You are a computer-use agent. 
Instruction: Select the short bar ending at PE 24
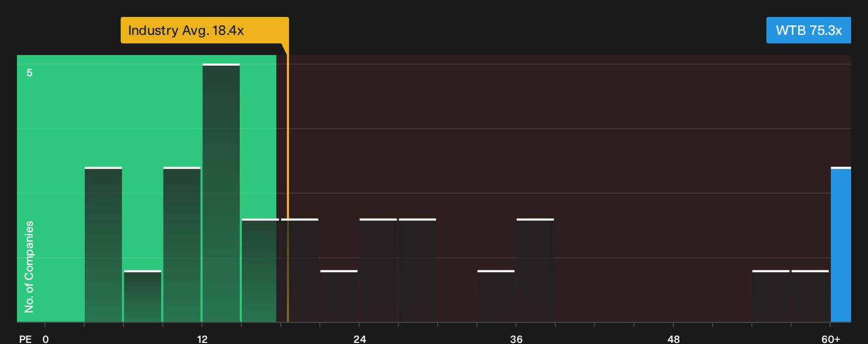(x=339, y=296)
